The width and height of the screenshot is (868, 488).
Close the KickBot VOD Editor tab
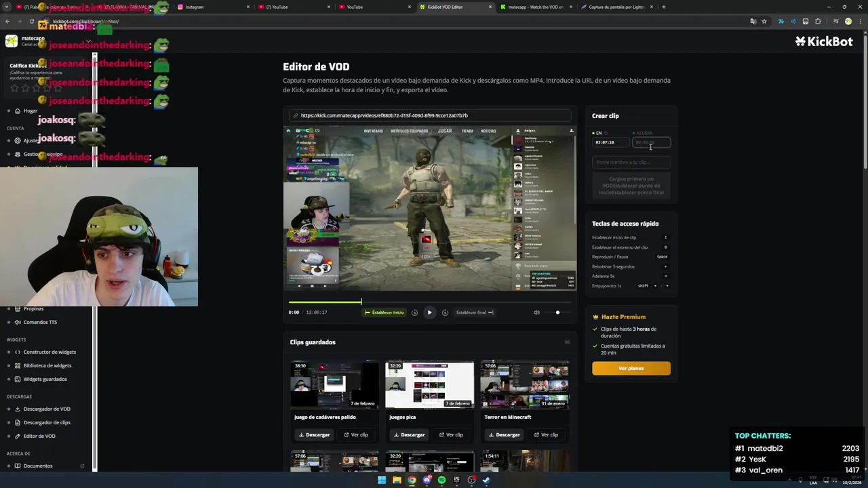pos(490,7)
